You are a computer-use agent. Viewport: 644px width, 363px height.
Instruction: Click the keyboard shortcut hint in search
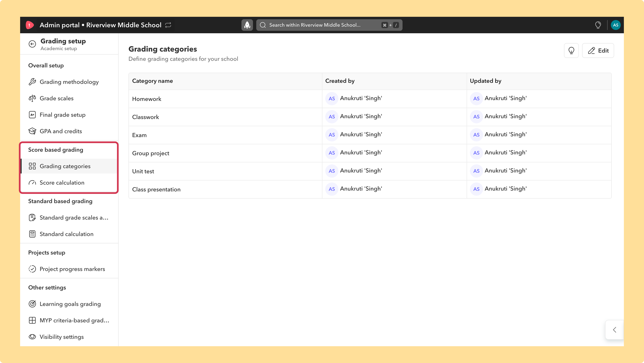390,25
